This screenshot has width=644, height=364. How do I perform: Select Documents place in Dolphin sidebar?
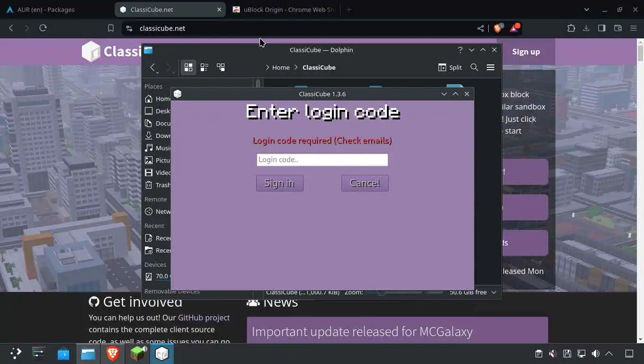(x=158, y=123)
